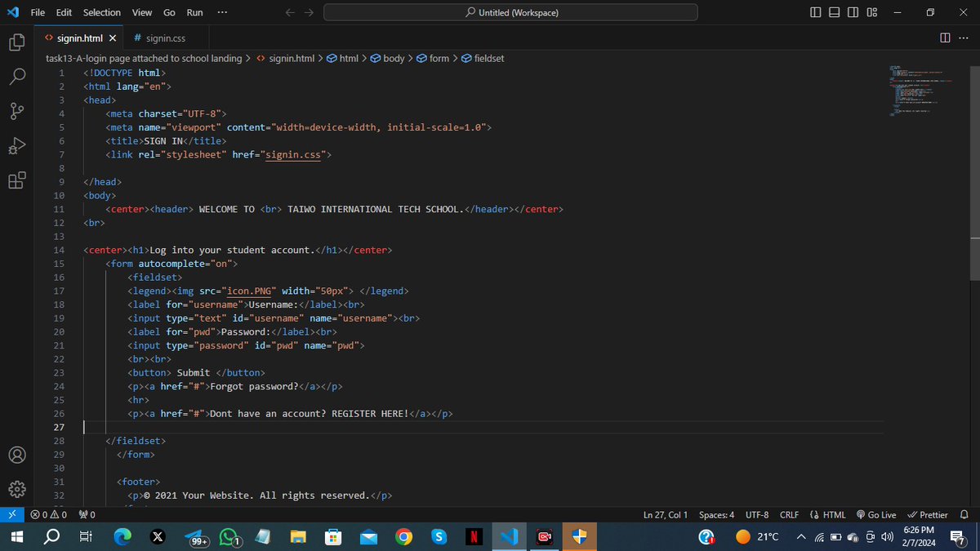Open the Explorer view in activity bar
The image size is (980, 551).
coord(18,41)
